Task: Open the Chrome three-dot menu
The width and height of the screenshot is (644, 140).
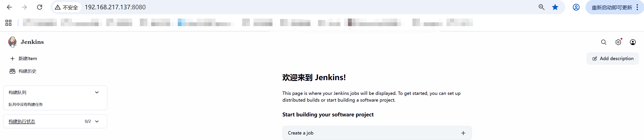Action: click(637, 7)
